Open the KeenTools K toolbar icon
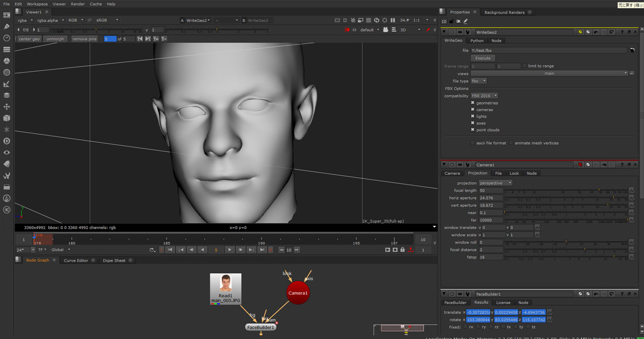The height and width of the screenshot is (339, 644). [7, 210]
